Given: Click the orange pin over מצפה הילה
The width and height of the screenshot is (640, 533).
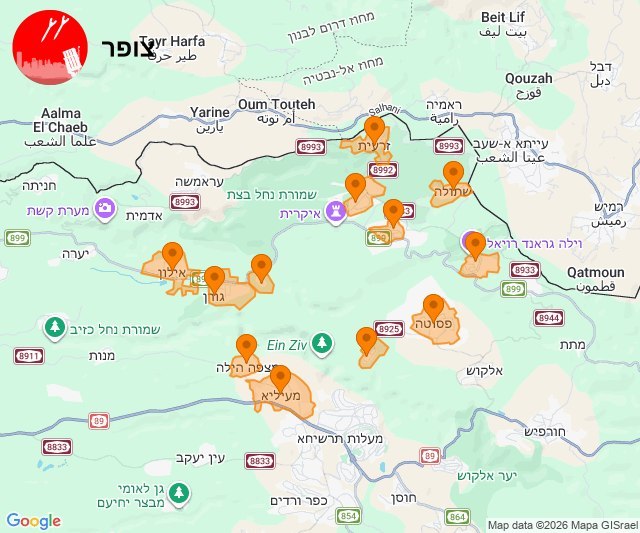Looking at the screenshot, I should click(247, 348).
